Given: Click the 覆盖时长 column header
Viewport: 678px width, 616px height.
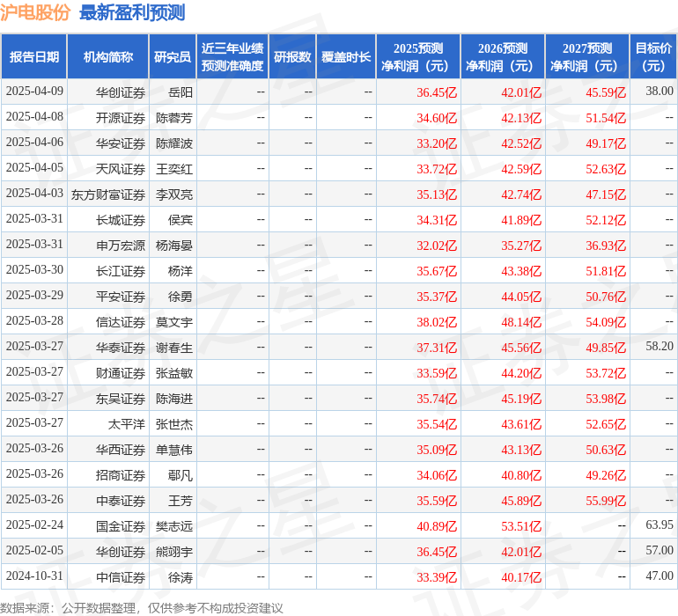Looking at the screenshot, I should point(346,57).
